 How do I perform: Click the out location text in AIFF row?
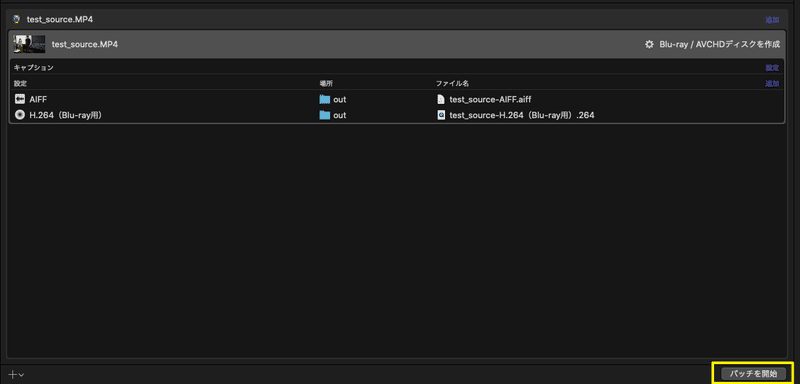[340, 99]
